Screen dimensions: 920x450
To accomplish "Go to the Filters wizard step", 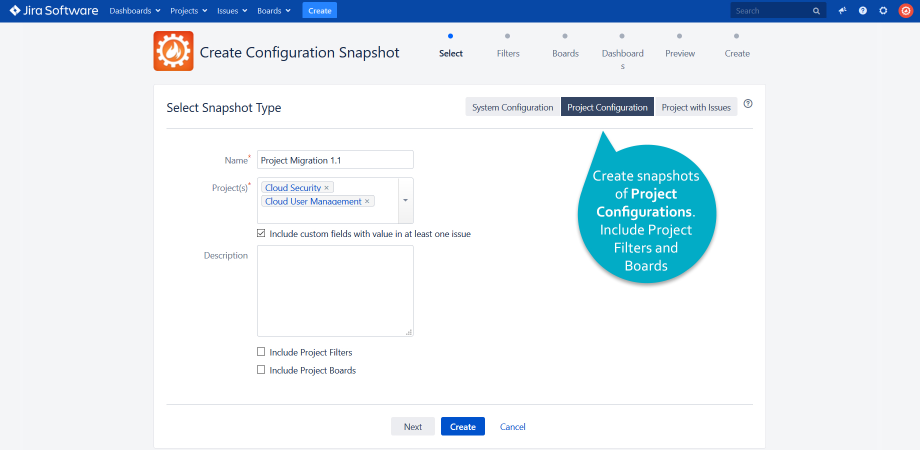I will pyautogui.click(x=508, y=47).
